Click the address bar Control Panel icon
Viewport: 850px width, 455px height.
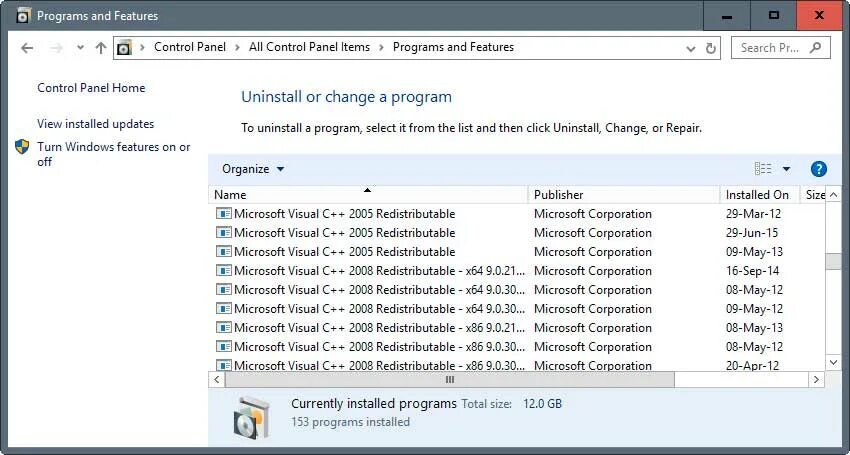tap(124, 48)
